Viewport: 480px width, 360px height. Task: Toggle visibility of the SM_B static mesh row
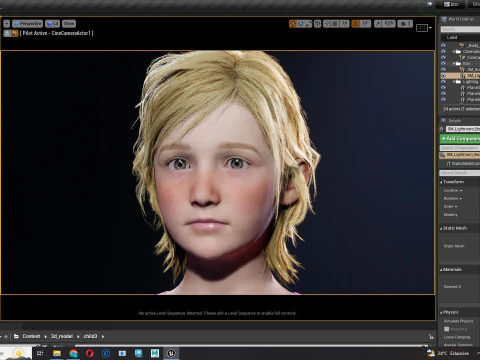443,69
